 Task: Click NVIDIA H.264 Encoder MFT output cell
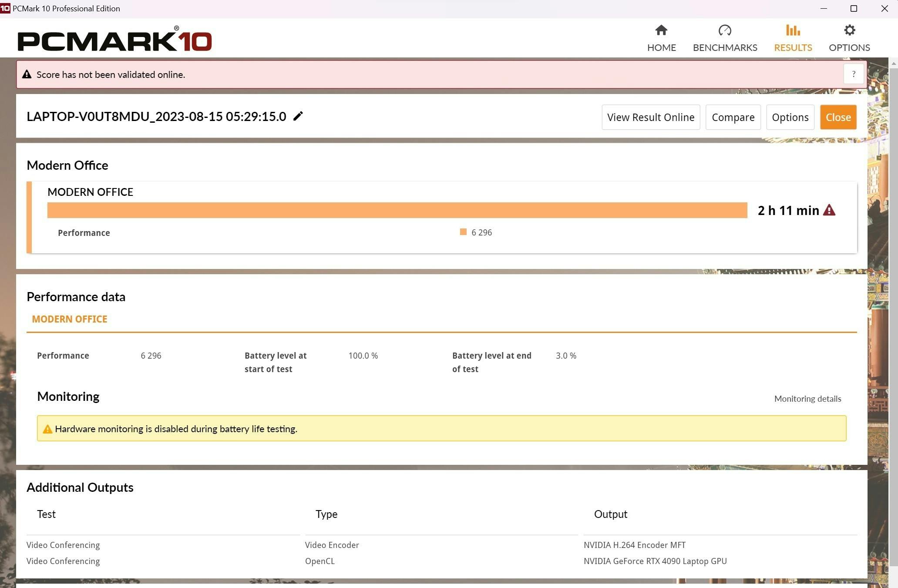634,545
